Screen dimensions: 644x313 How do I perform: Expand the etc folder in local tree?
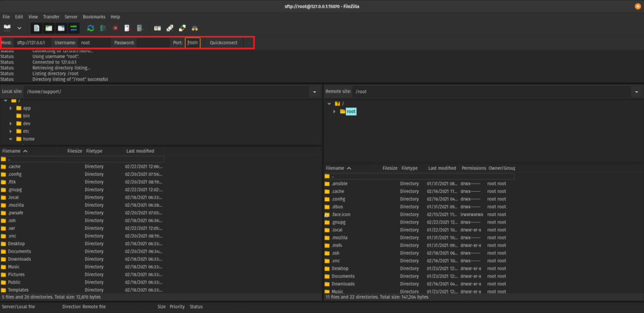coord(11,131)
